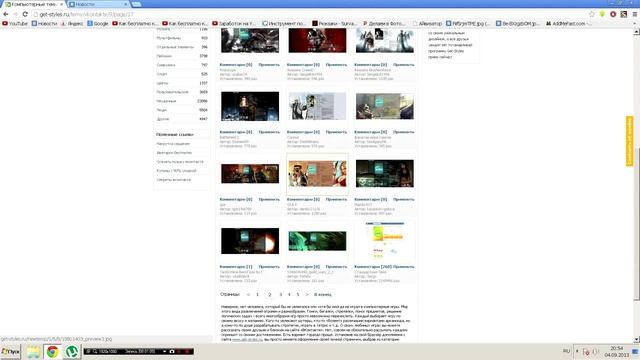Image resolution: width=640 pixels, height=360 pixels.
Task: Open the GTA 5 theme thumbnail
Action: pyautogui.click(x=317, y=173)
